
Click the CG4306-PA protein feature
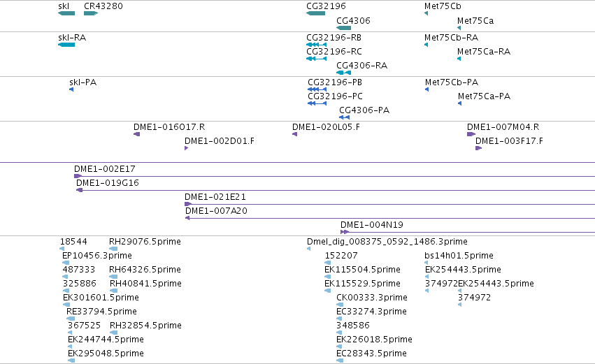click(x=344, y=117)
